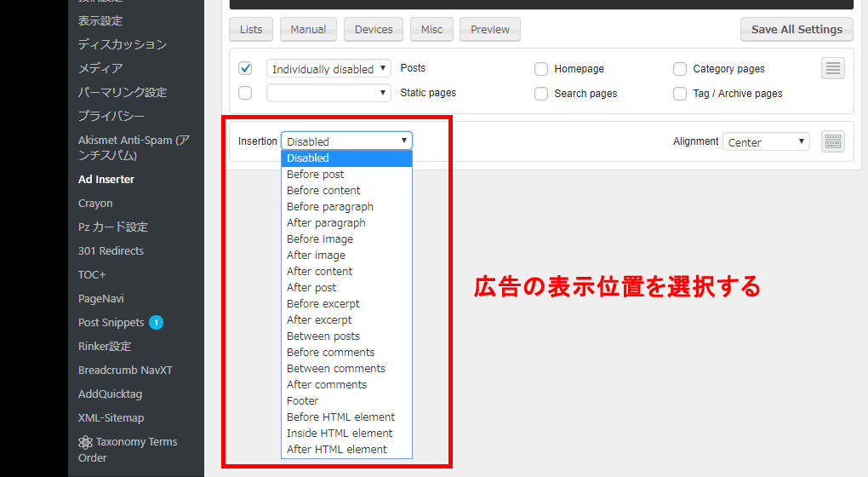Open the Alignment Center dropdown
Screen dimensions: 868x477
766,142
